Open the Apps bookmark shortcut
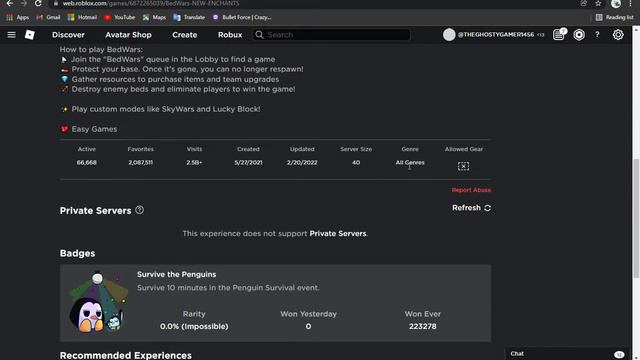640x360 pixels. click(18, 17)
